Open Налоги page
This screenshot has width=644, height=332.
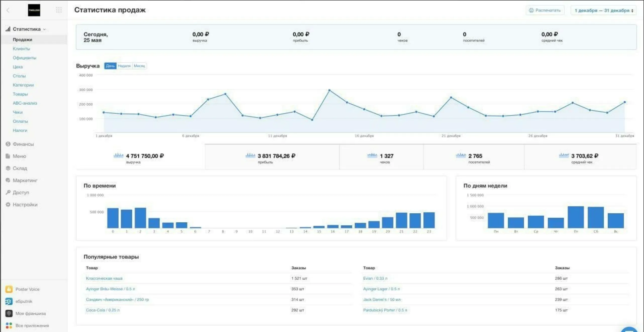pyautogui.click(x=20, y=130)
